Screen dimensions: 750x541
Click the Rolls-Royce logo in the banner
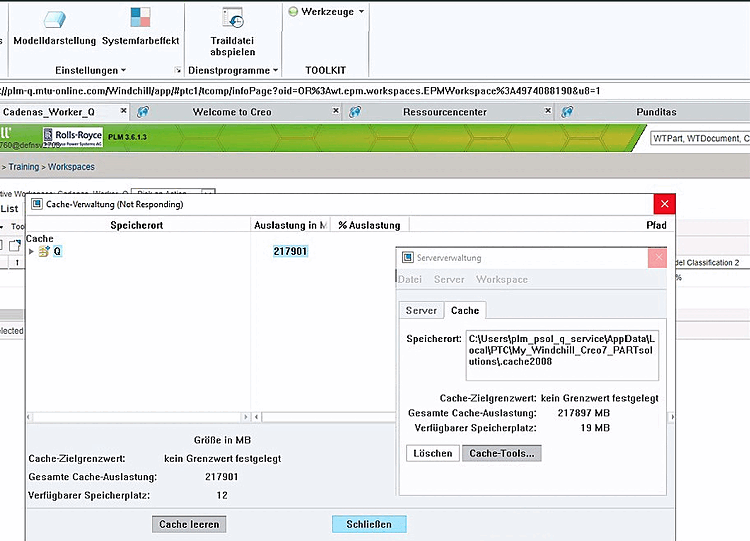coord(73,137)
